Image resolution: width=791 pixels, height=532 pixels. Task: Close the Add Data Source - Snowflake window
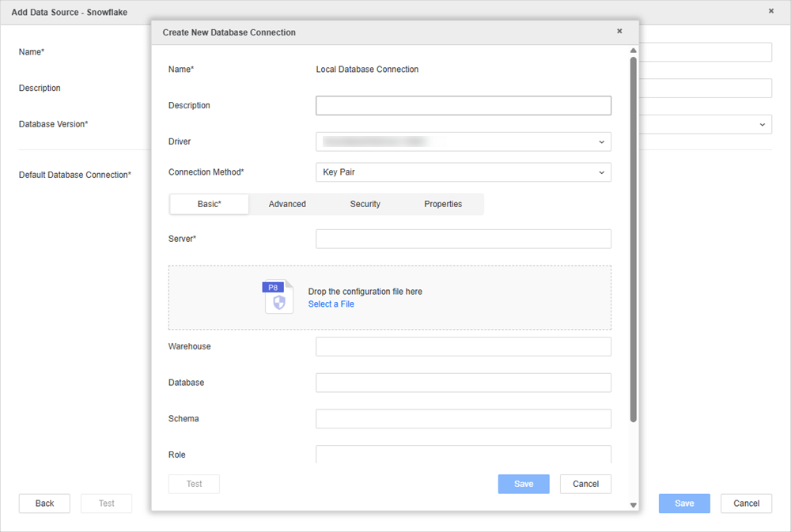[x=770, y=11]
